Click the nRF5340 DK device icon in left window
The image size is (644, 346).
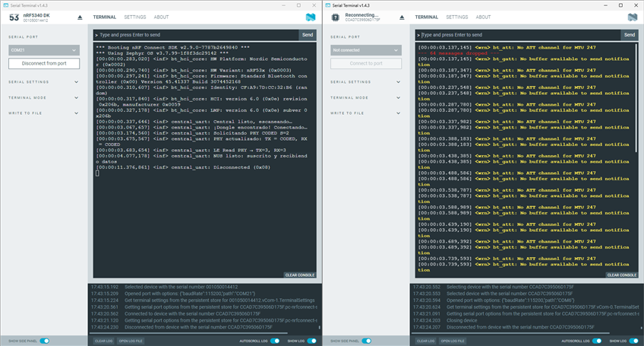coord(14,17)
